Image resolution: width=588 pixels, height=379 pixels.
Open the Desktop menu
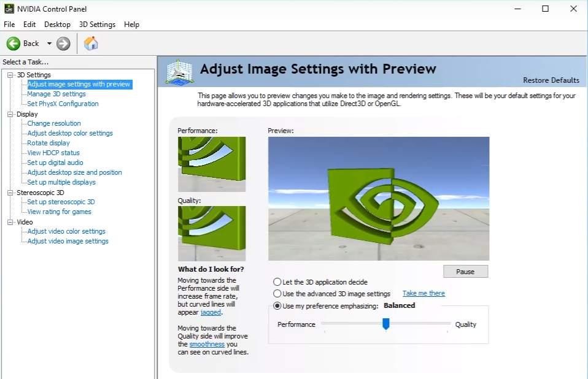[57, 25]
